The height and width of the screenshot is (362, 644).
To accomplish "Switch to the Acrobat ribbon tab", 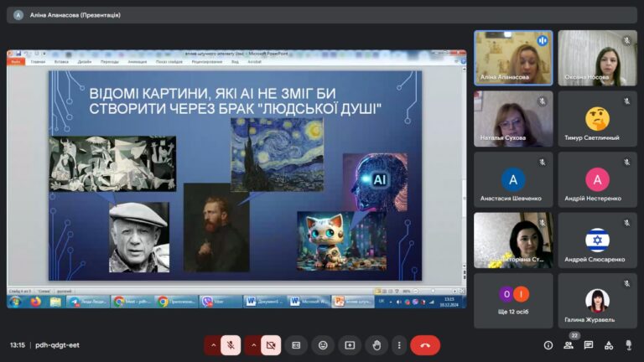I will click(254, 61).
